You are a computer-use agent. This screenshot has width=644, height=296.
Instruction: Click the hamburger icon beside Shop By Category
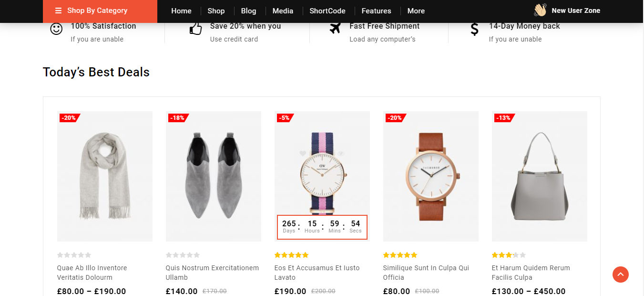tap(58, 11)
